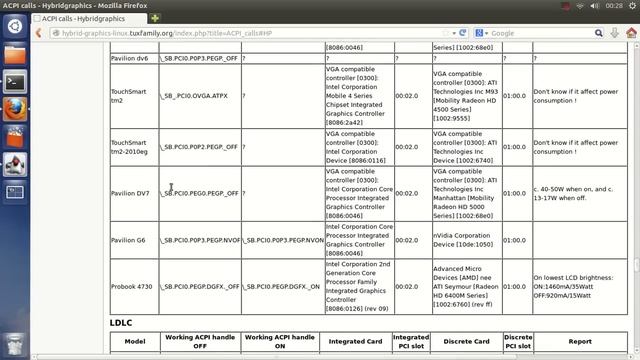Open the system settings gear menu
The width and height of the screenshot is (640, 360).
[632, 6]
